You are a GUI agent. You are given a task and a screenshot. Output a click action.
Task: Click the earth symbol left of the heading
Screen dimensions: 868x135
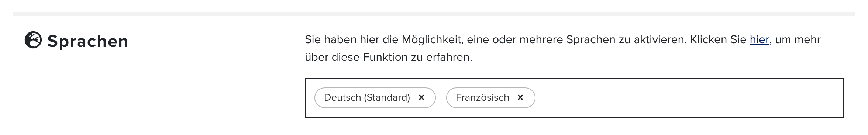[33, 40]
